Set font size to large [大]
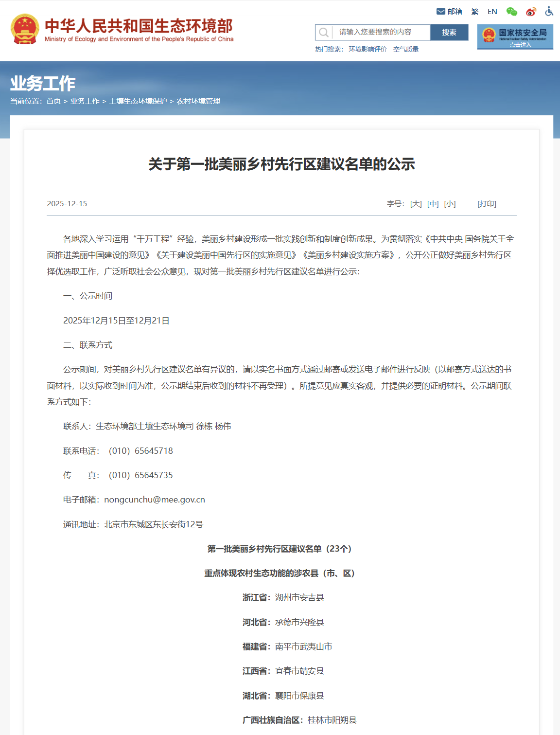The image size is (560, 735). (x=416, y=204)
